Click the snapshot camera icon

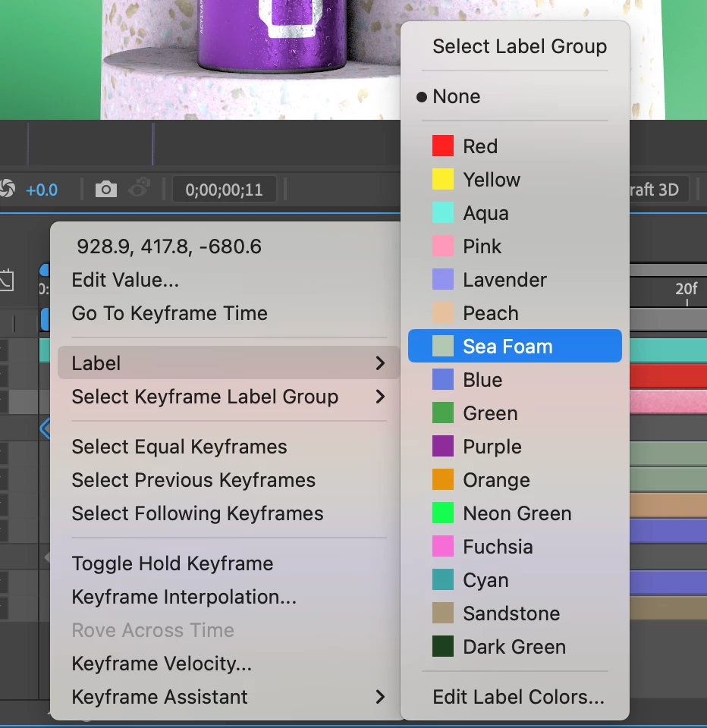(x=106, y=190)
